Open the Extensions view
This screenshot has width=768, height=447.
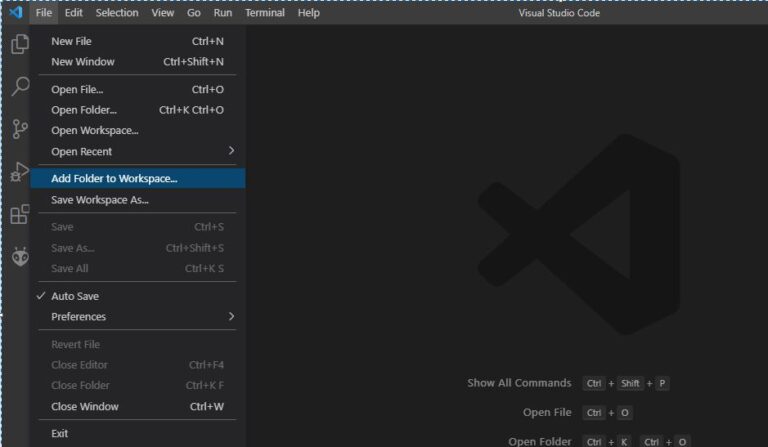20,214
